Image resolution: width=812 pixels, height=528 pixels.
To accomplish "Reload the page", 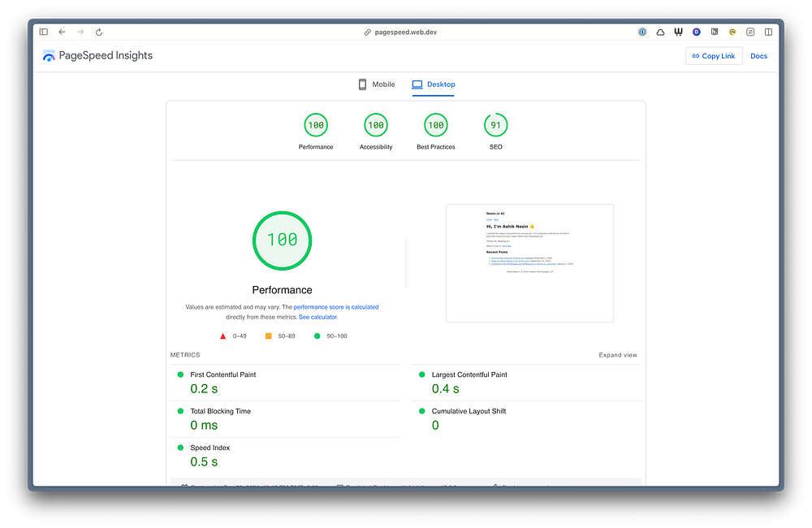I will pos(99,32).
